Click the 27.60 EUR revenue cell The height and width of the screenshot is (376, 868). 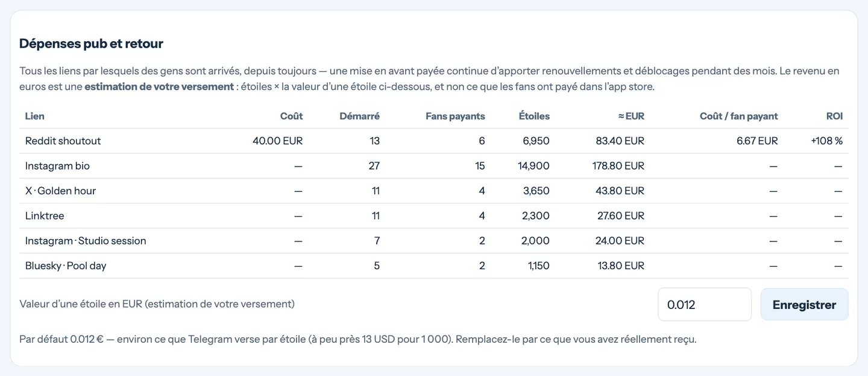pyautogui.click(x=621, y=215)
